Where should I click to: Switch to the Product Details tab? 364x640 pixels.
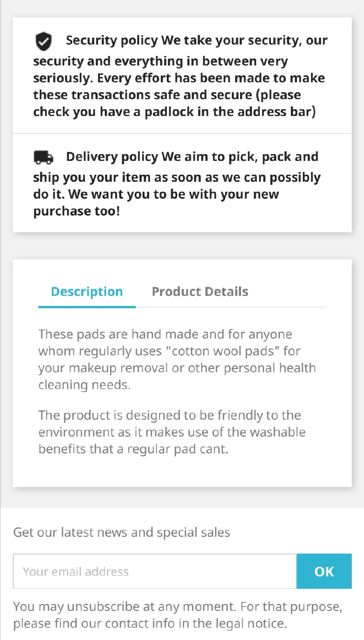click(200, 291)
